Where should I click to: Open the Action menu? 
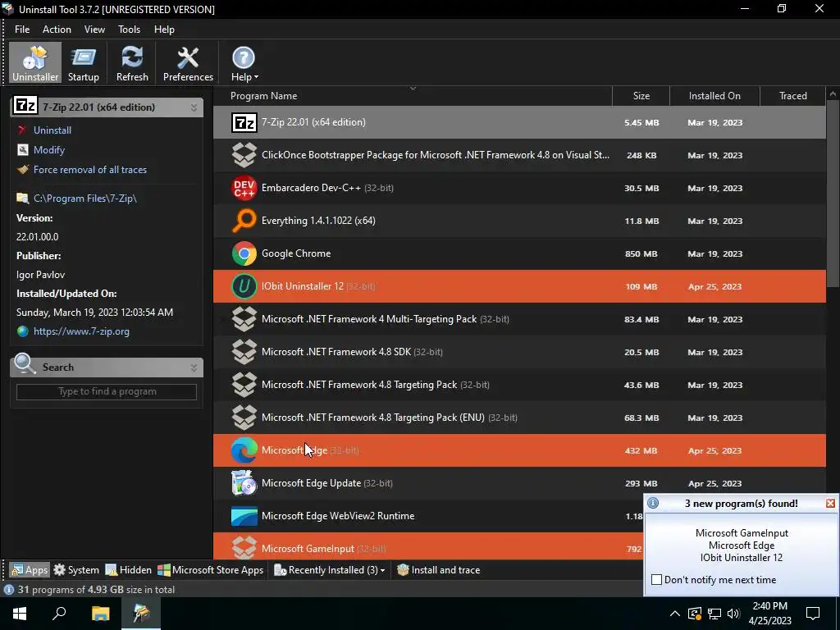click(57, 30)
